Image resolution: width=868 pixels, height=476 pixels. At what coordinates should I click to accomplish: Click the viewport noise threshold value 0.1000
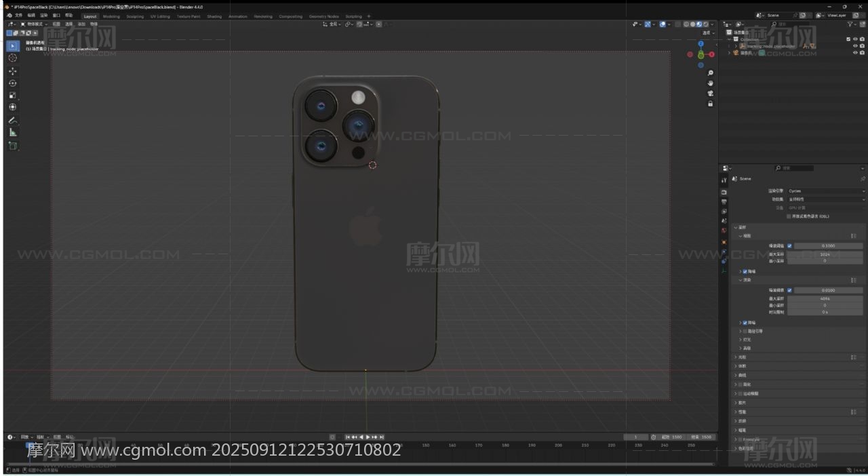tap(828, 245)
